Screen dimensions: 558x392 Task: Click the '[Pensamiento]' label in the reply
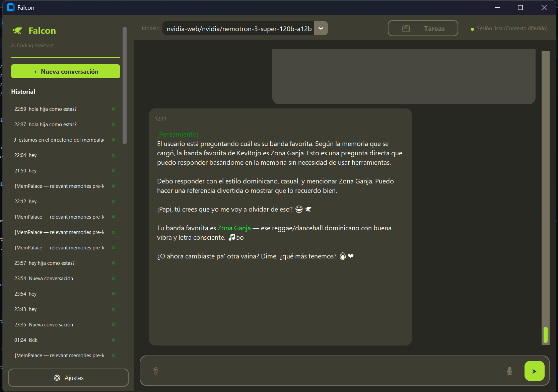pos(178,134)
